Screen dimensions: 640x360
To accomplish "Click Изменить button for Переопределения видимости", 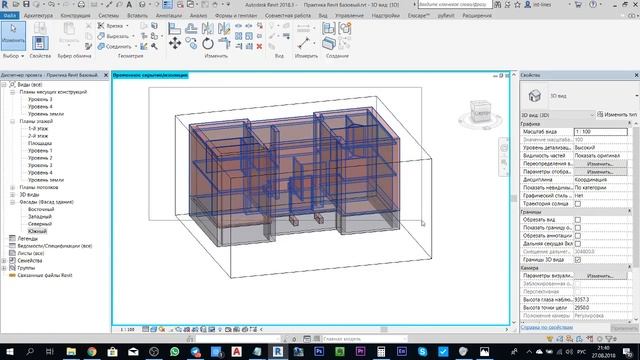I will pos(600,164).
